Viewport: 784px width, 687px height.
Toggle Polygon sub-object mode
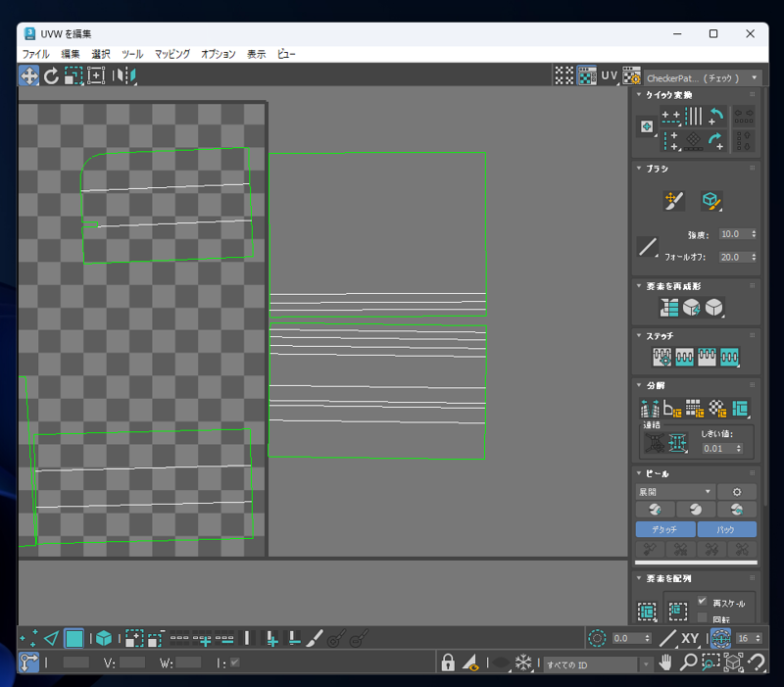click(74, 639)
